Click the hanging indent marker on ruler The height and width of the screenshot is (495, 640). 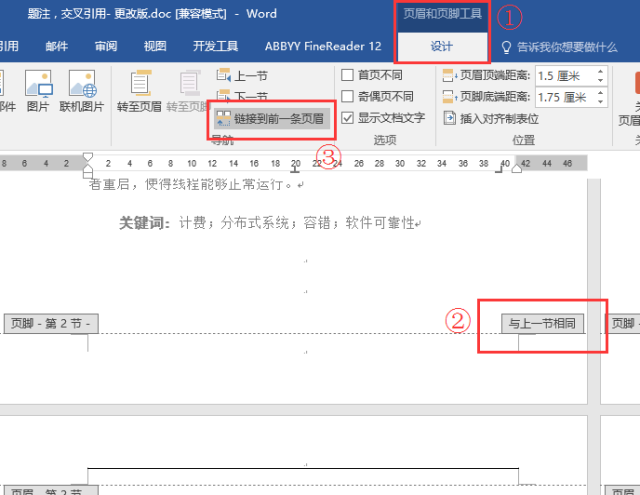[88, 167]
